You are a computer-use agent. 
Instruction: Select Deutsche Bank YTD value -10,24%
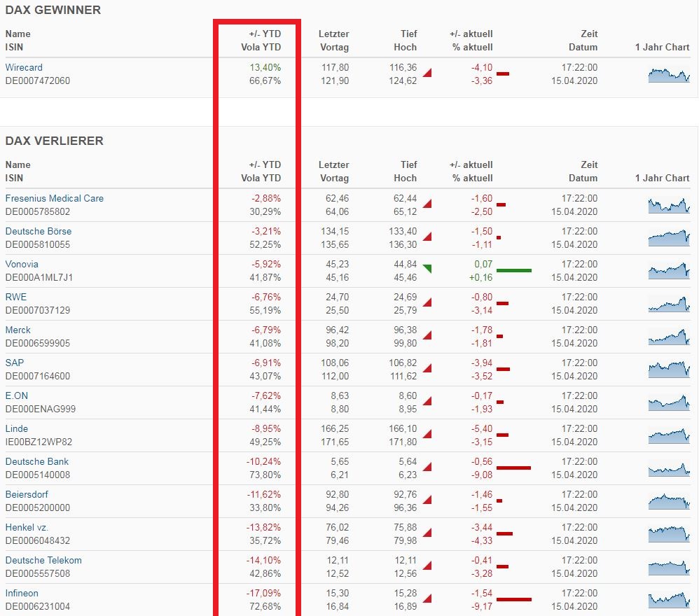pos(263,462)
